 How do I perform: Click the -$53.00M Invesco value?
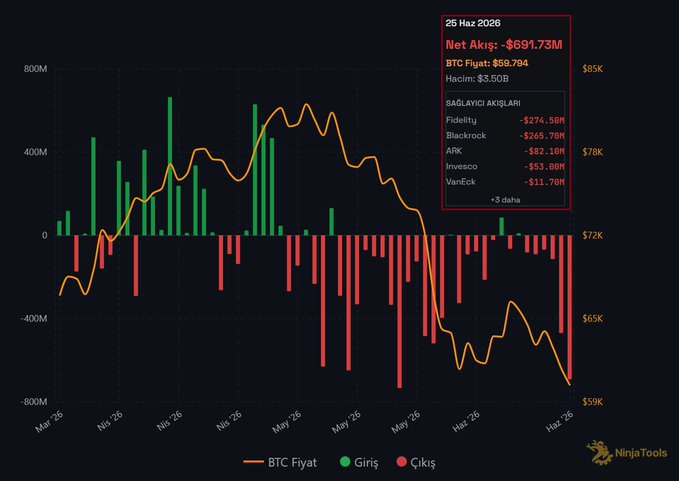click(544, 167)
